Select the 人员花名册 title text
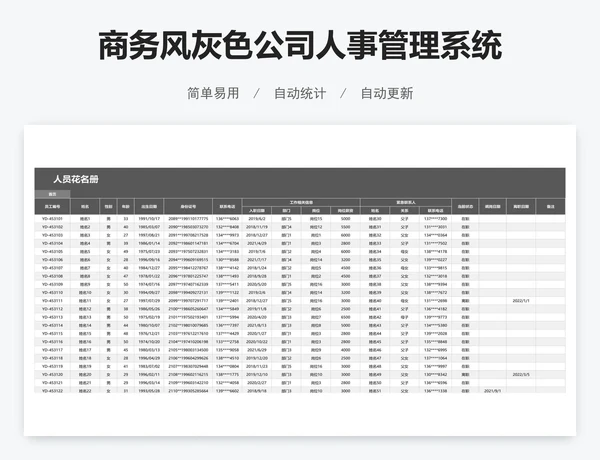The image size is (600, 460). 76,179
